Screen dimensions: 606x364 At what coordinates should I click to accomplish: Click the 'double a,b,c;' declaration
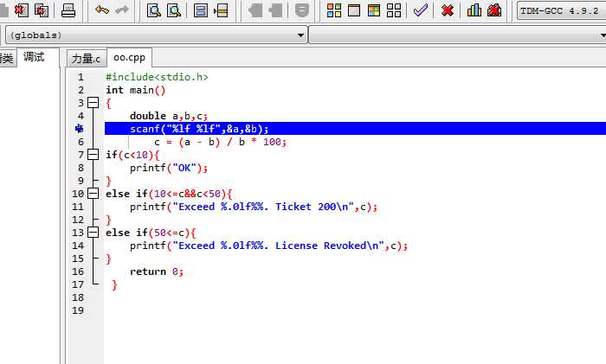click(x=169, y=116)
